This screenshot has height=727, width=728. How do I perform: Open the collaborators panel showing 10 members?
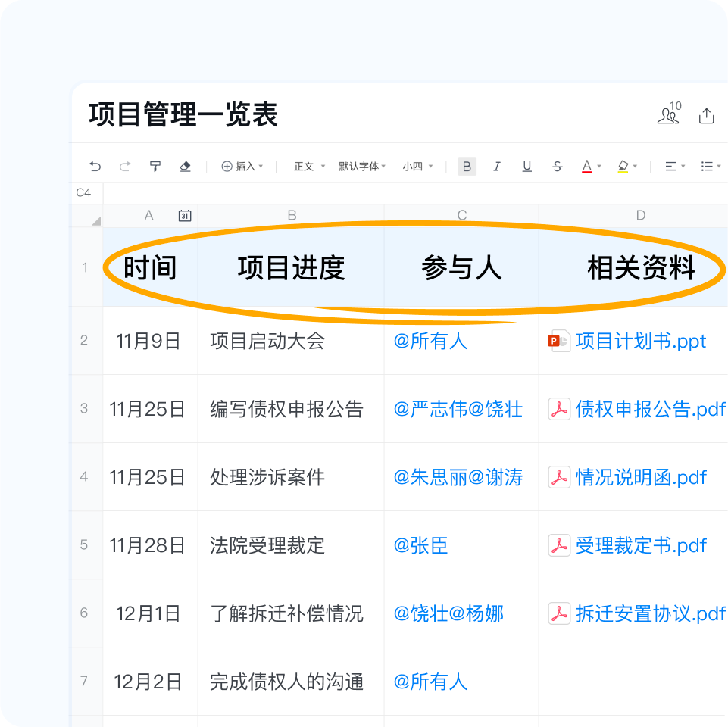tap(667, 115)
